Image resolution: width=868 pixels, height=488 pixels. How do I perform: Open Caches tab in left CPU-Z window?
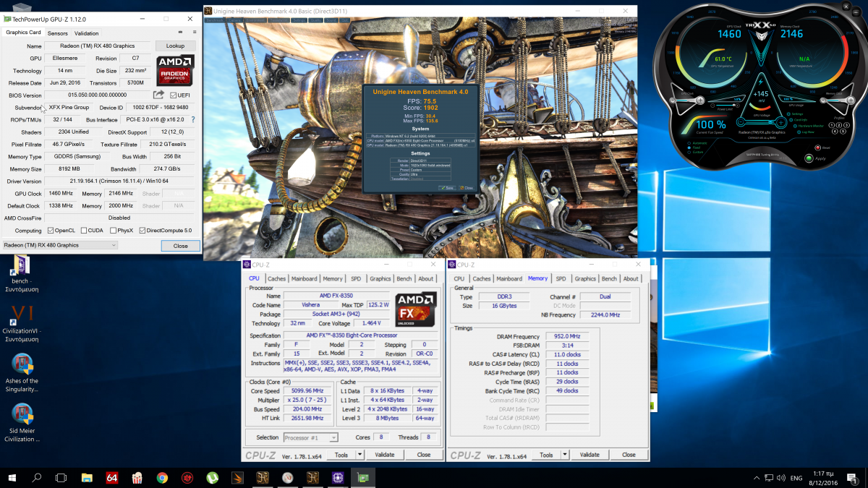pyautogui.click(x=276, y=278)
